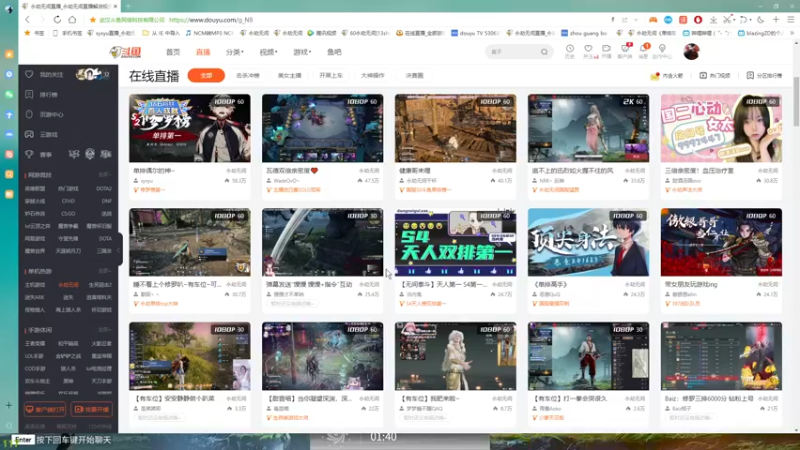The image size is (800, 450).
Task: Select the 美女主播 filter tab
Action: click(289, 76)
